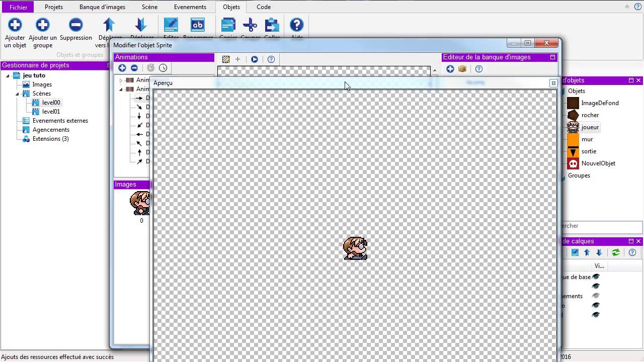This screenshot has height=362, width=644.
Task: Click the clock icon in Animations toolbar
Action: [163, 68]
